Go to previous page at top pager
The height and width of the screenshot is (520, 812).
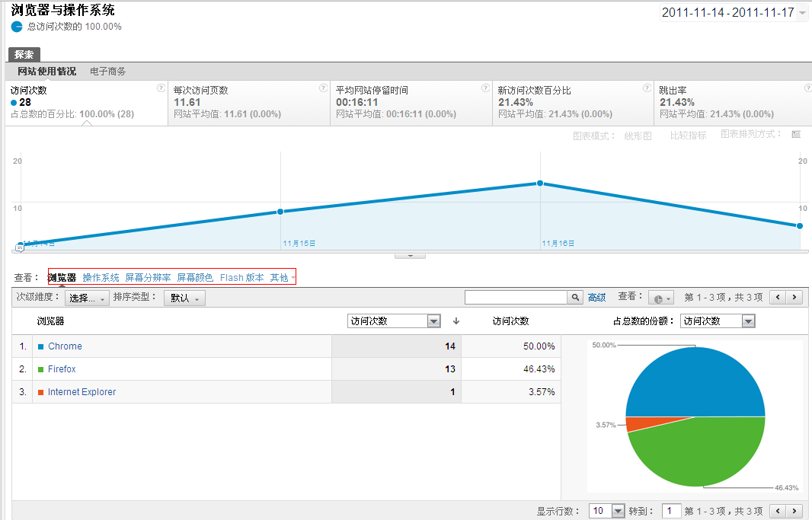pyautogui.click(x=778, y=297)
